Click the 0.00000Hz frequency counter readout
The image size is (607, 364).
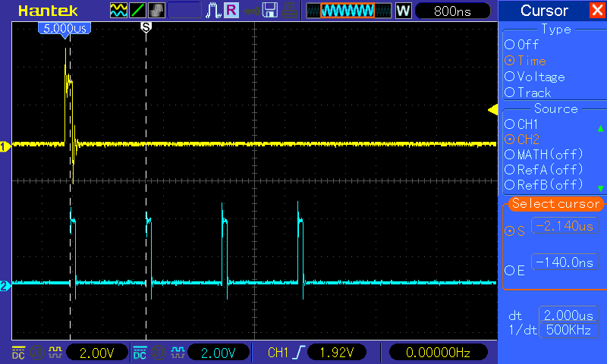tap(438, 353)
